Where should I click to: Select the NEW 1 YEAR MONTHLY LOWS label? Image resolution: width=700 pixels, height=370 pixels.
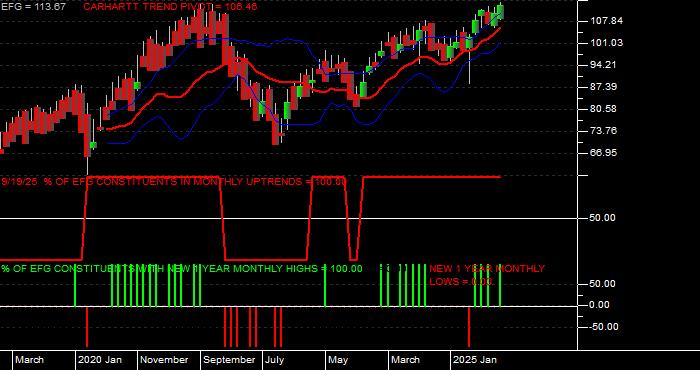(x=487, y=275)
